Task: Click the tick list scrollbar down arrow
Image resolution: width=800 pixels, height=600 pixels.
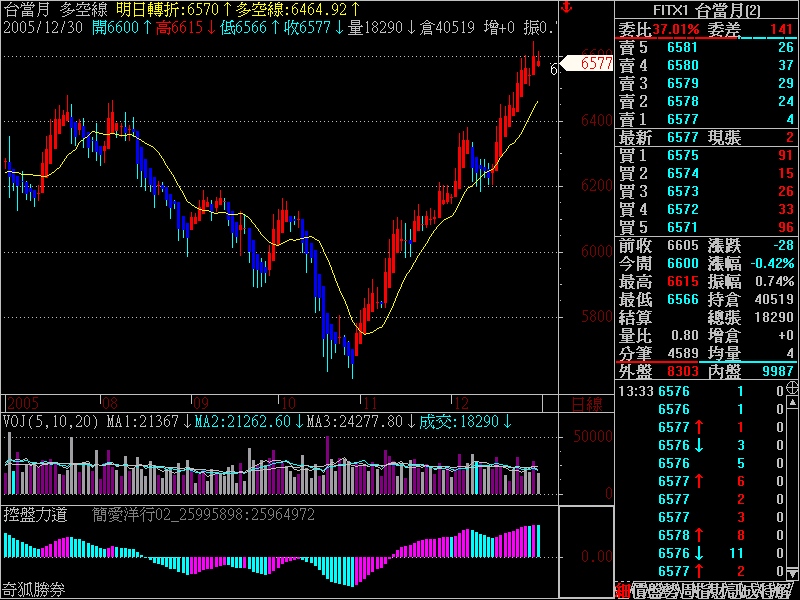Action: click(x=792, y=574)
